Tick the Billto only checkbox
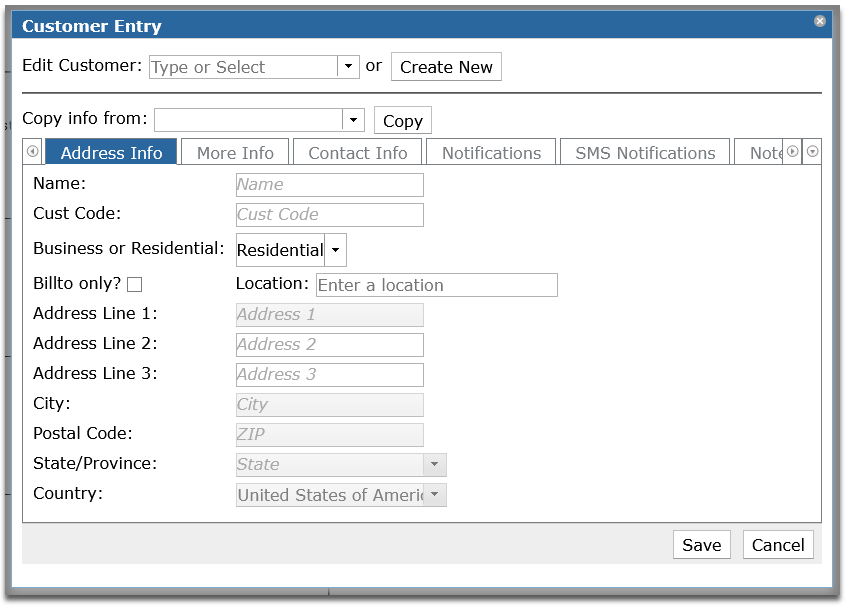This screenshot has width=846, height=607. coord(134,284)
